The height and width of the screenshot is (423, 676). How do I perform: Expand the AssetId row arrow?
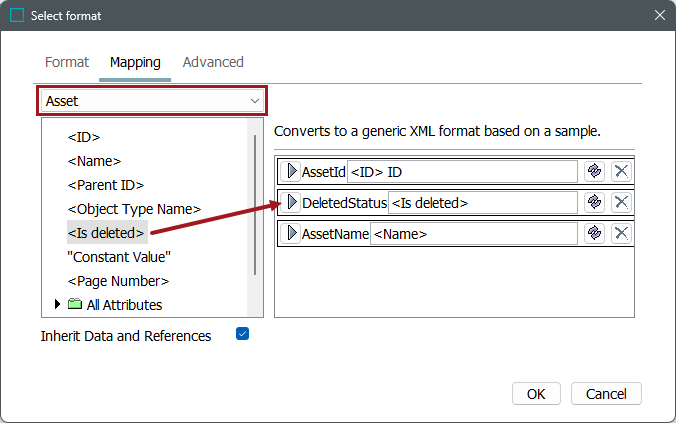point(292,171)
